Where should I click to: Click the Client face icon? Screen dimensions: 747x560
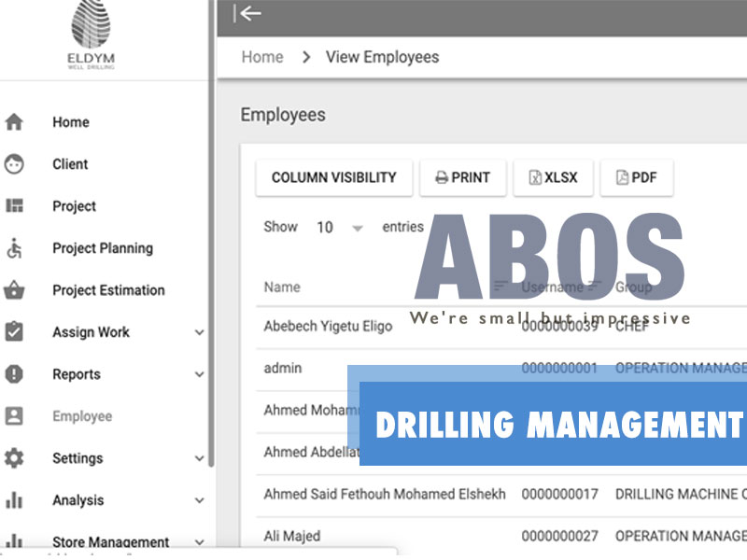(x=14, y=164)
